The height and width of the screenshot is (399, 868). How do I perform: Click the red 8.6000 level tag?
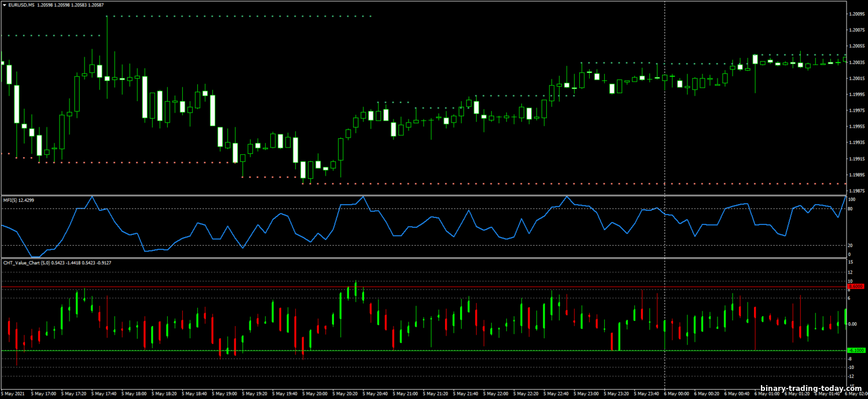[x=857, y=286]
